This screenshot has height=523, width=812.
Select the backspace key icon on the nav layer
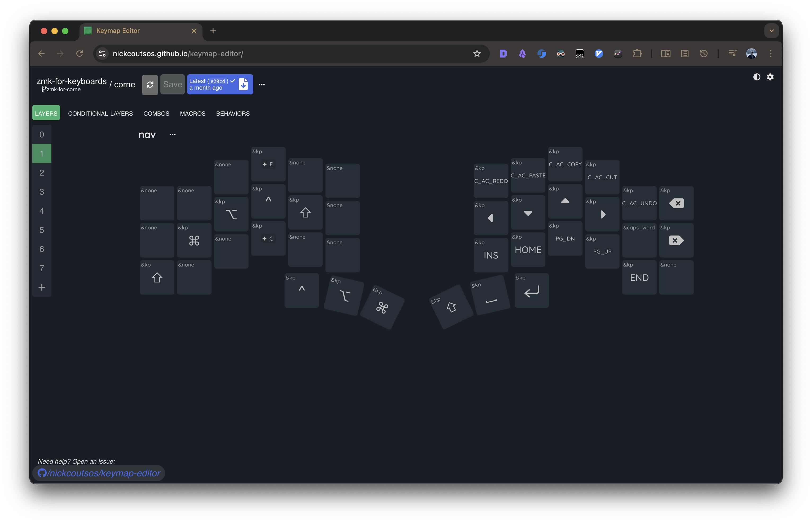(676, 203)
